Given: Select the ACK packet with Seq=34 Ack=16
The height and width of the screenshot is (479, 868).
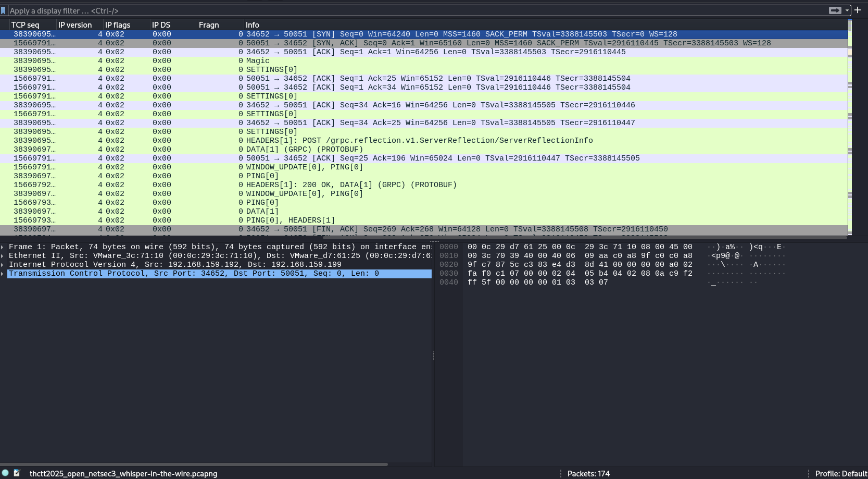Looking at the screenshot, I should [424, 105].
